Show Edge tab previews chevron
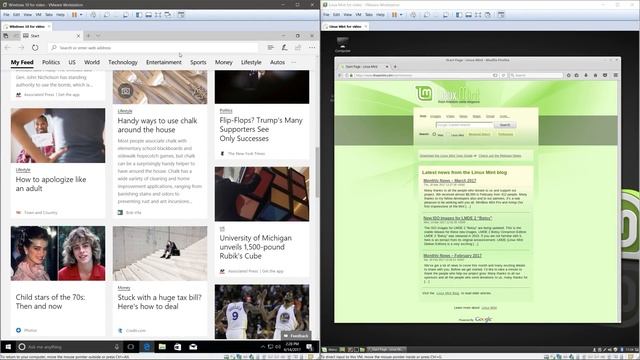 (98, 36)
